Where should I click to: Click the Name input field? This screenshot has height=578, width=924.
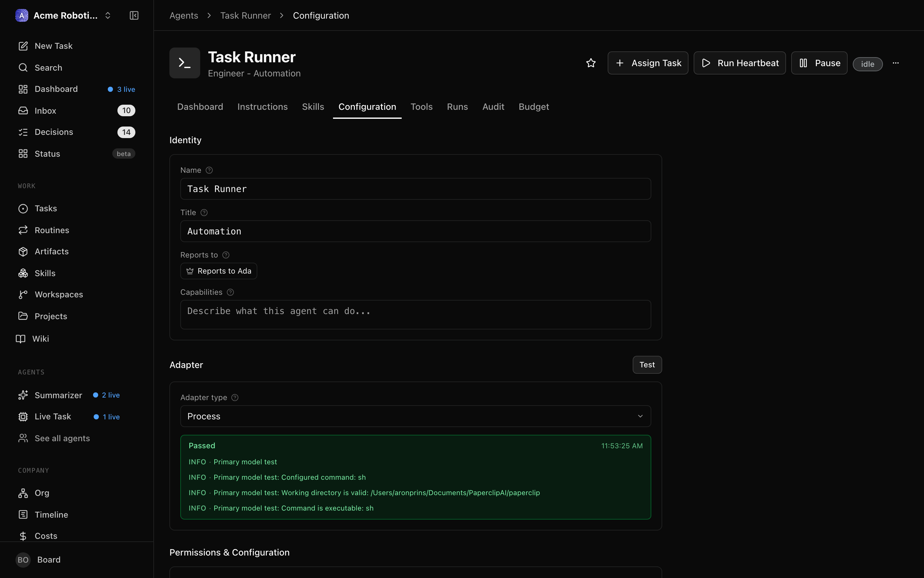click(x=415, y=189)
